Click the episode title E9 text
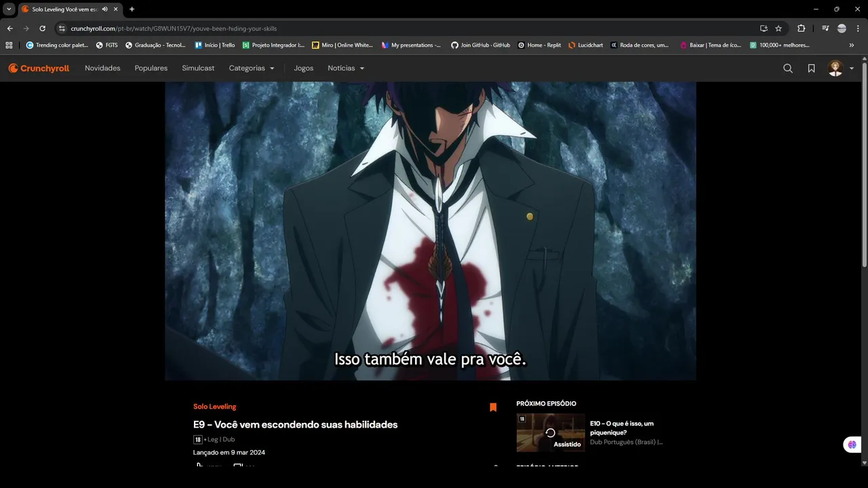The height and width of the screenshot is (488, 868). pyautogui.click(x=295, y=425)
